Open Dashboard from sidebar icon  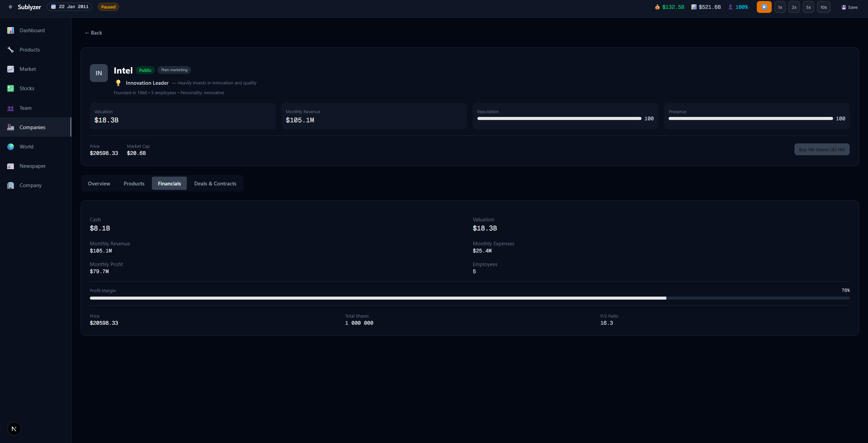point(11,31)
